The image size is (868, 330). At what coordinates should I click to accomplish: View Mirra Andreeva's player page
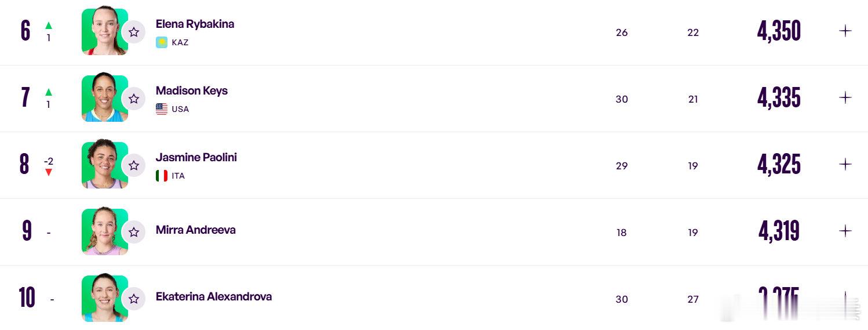coord(196,230)
